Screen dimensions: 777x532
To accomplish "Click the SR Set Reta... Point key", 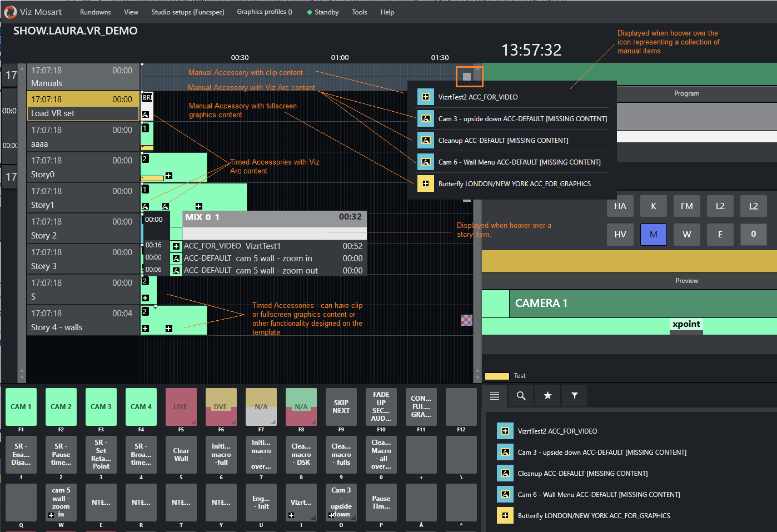I will pos(101,455).
